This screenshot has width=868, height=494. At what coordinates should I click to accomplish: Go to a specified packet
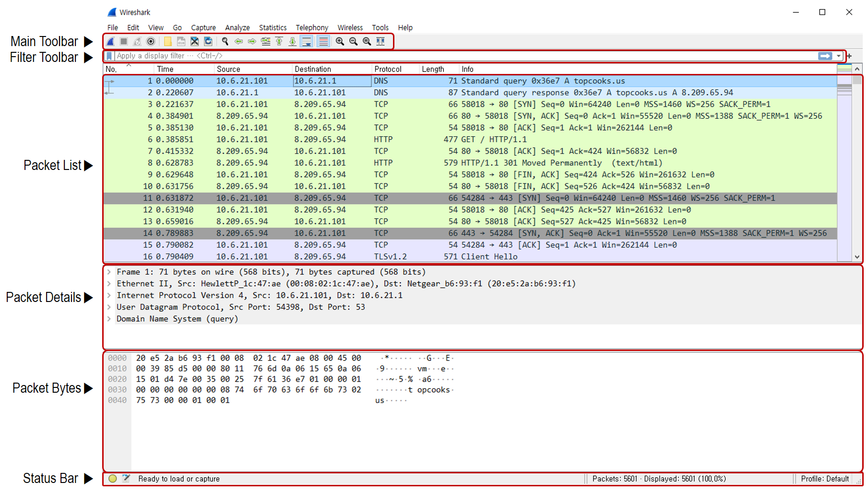265,42
